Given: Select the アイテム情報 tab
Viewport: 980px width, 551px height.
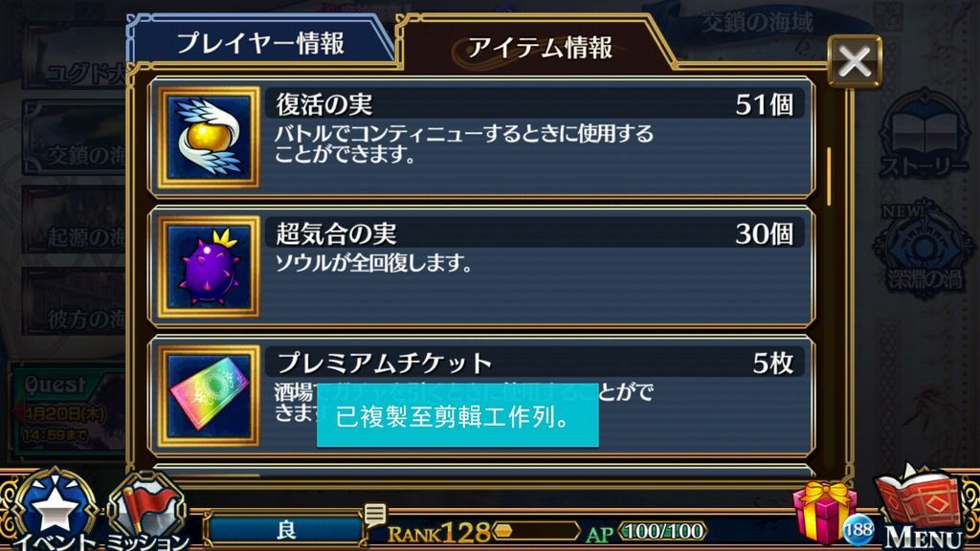Looking at the screenshot, I should point(539,47).
